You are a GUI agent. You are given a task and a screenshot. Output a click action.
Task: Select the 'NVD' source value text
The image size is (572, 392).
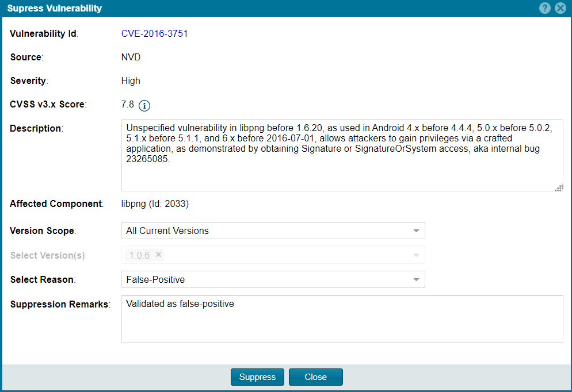[x=131, y=57]
